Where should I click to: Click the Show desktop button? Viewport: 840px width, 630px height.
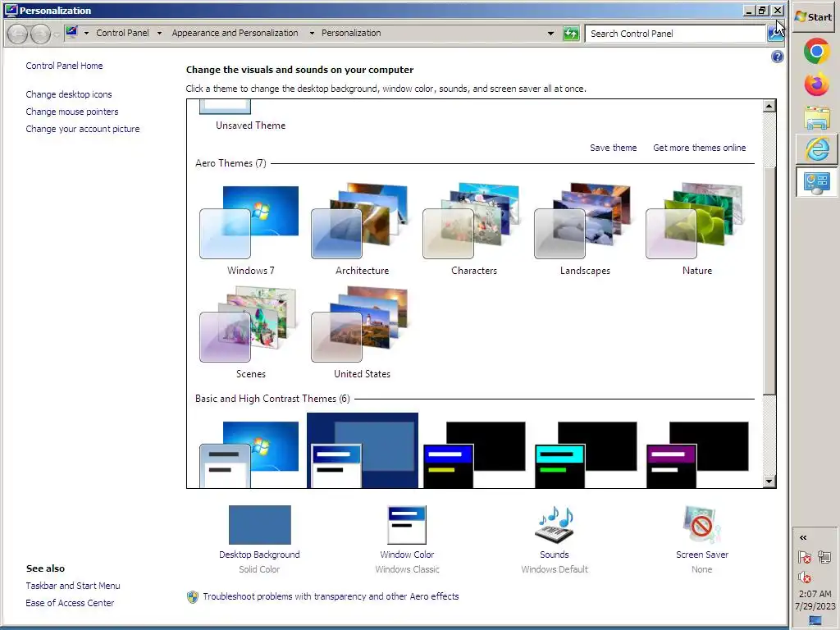815,621
